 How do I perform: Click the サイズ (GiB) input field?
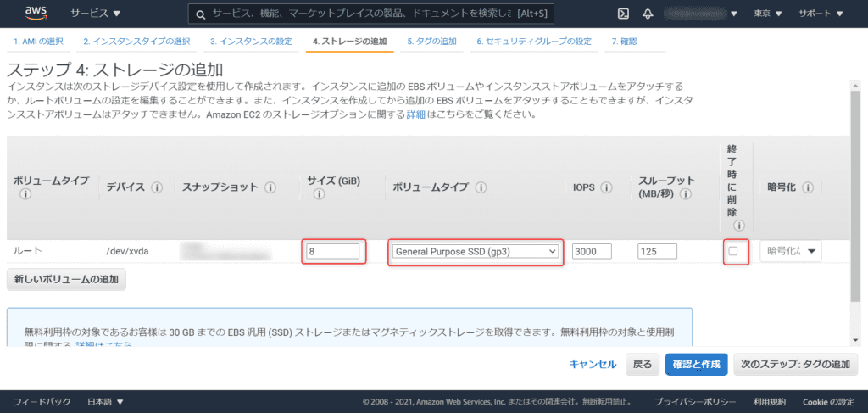click(x=333, y=251)
